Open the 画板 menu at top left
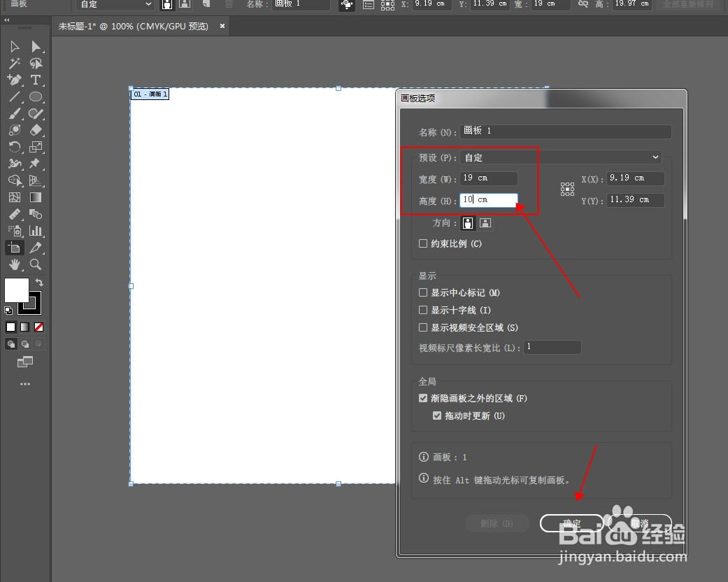 pos(17,5)
